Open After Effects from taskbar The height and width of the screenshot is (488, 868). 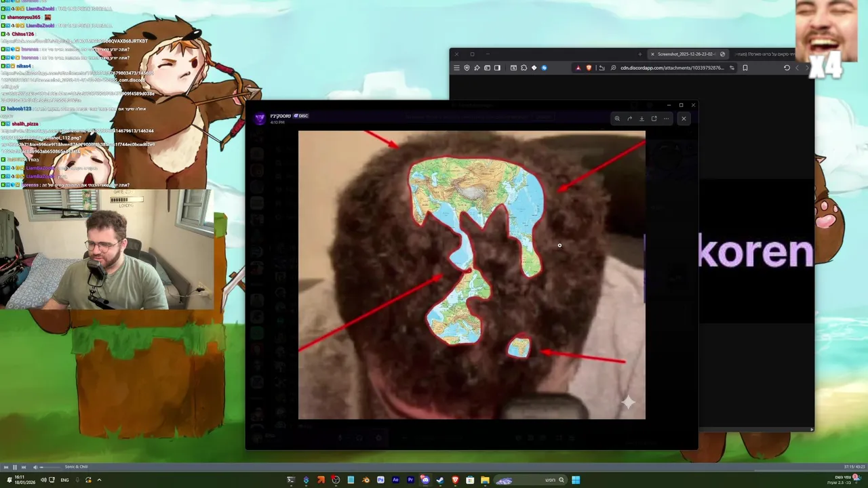395,480
